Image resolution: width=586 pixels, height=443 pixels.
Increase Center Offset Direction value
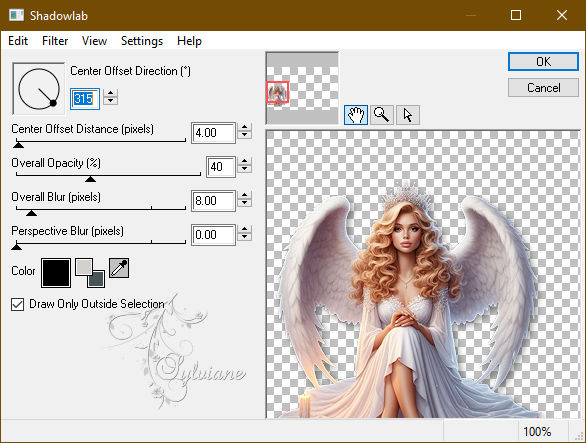(110, 93)
